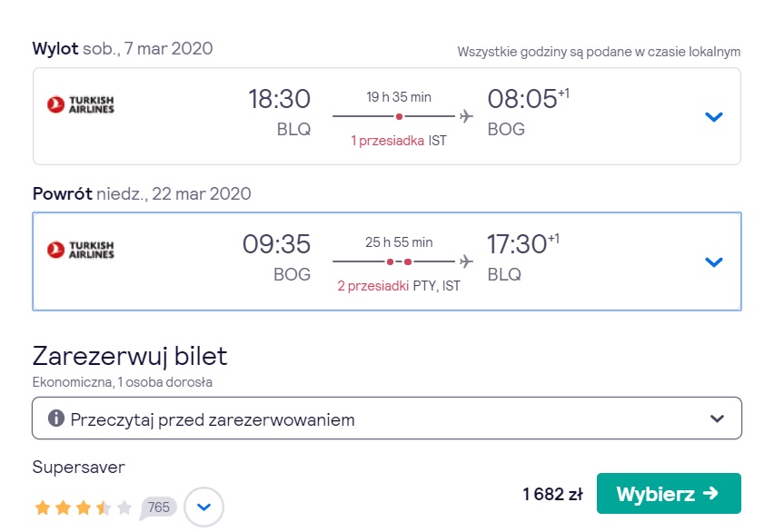
Task: Click the 1 przesiadka IST label
Action: coord(399,141)
